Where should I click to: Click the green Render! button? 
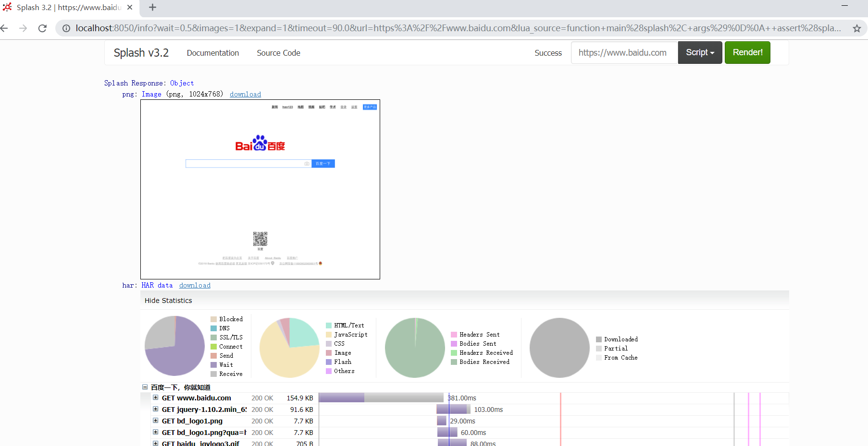747,52
